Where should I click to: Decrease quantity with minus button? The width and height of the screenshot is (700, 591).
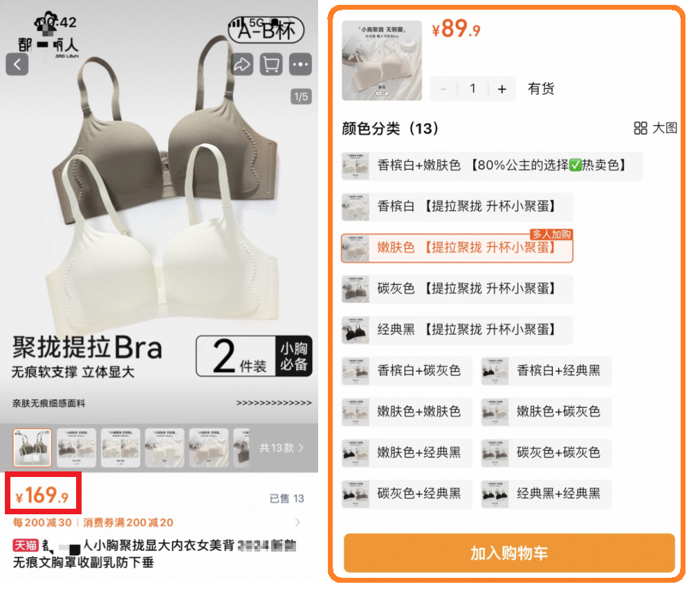pyautogui.click(x=443, y=89)
